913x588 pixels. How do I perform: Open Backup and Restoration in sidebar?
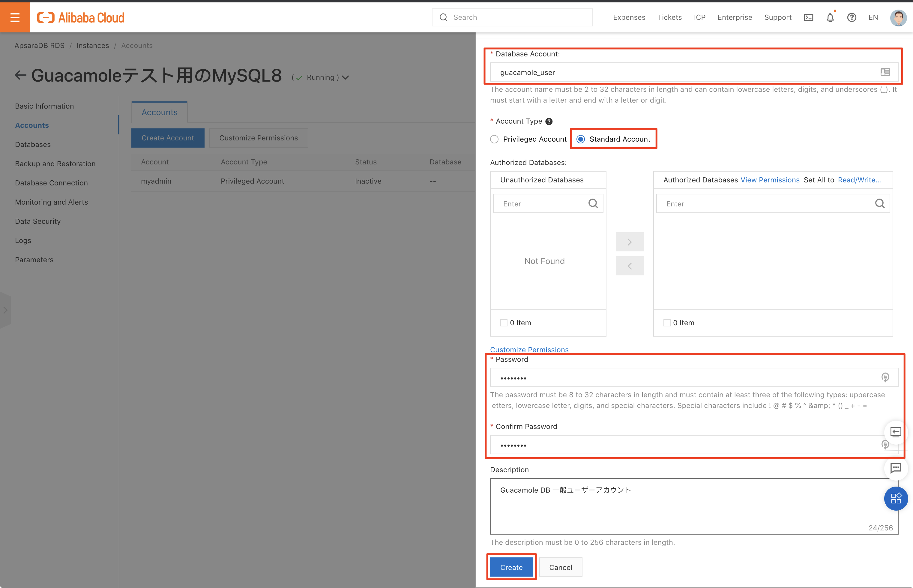[55, 163]
